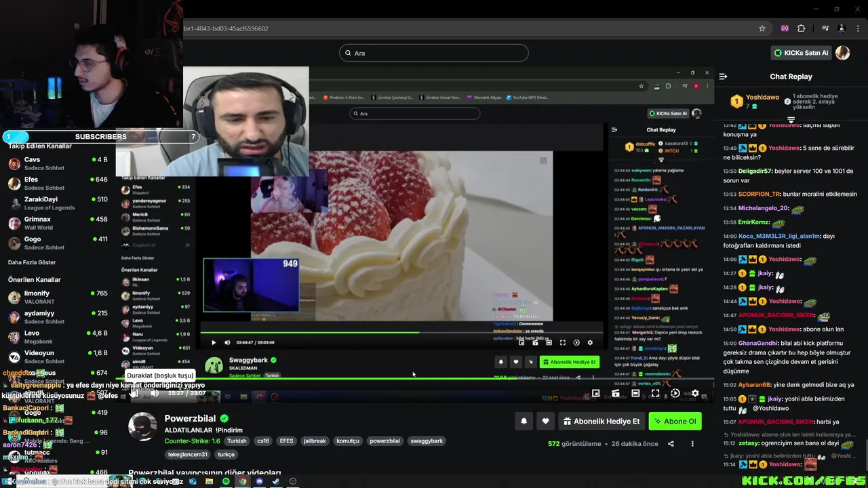The width and height of the screenshot is (868, 488).
Task: Open Chrome from the taskbar
Action: tap(242, 481)
